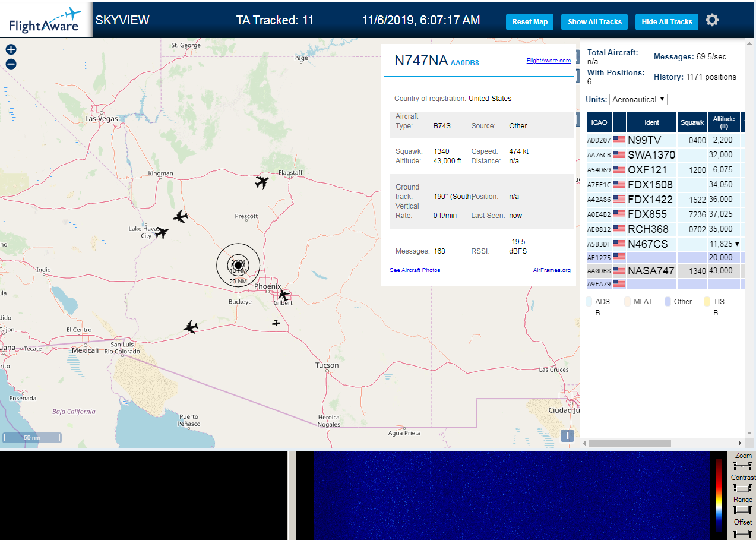Image resolution: width=756 pixels, height=540 pixels.
Task: Open the FlightAware.com link
Action: click(549, 60)
